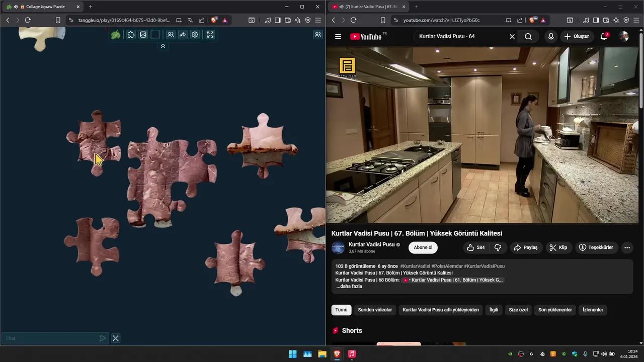Click the Paylaş share button

[525, 247]
